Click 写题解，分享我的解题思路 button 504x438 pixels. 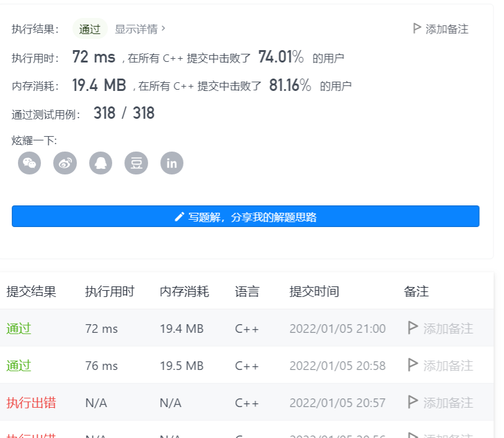[x=245, y=216]
